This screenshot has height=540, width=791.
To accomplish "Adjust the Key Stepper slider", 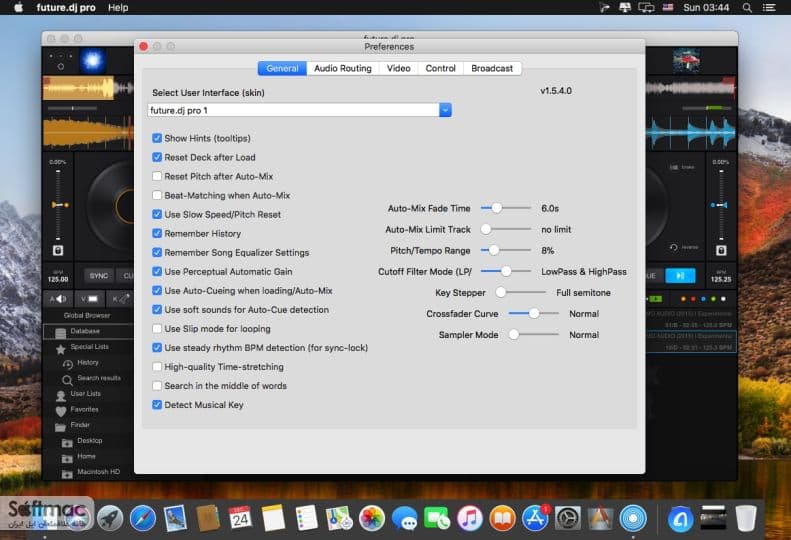I will tap(521, 292).
